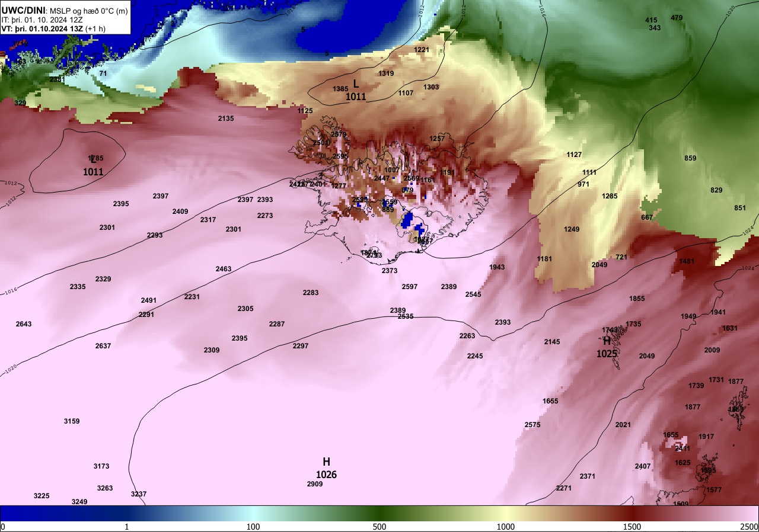Viewport: 759px width, 532px height.
Task: Click the 2283 height value
Action: [x=311, y=293]
